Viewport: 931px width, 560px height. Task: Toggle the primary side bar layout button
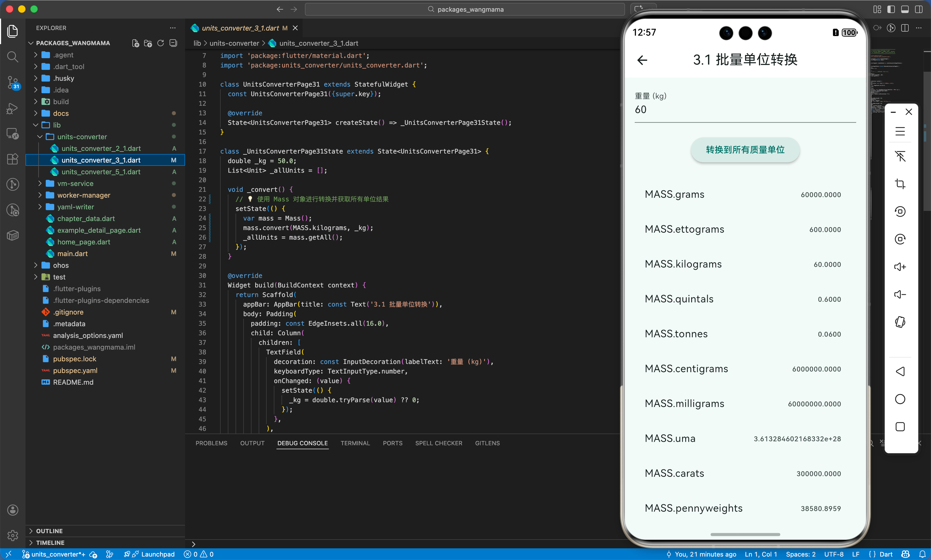[891, 10]
